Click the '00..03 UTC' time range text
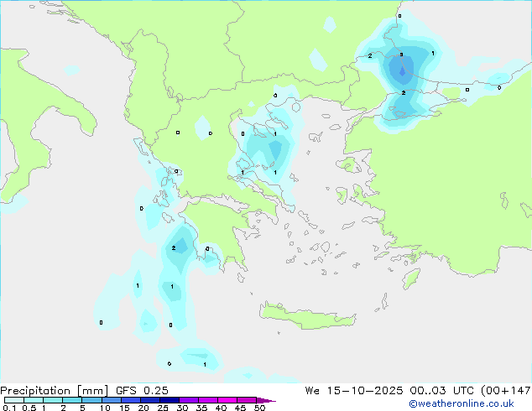532x411 pixels. point(442,391)
